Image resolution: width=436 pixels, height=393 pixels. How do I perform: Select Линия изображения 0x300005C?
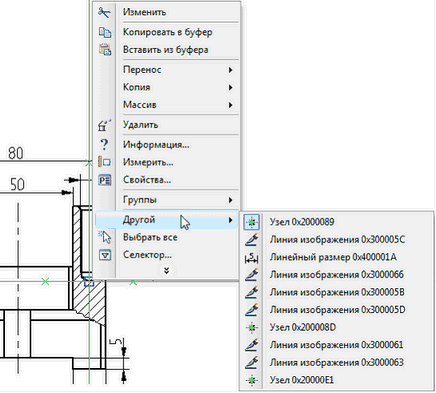(337, 240)
